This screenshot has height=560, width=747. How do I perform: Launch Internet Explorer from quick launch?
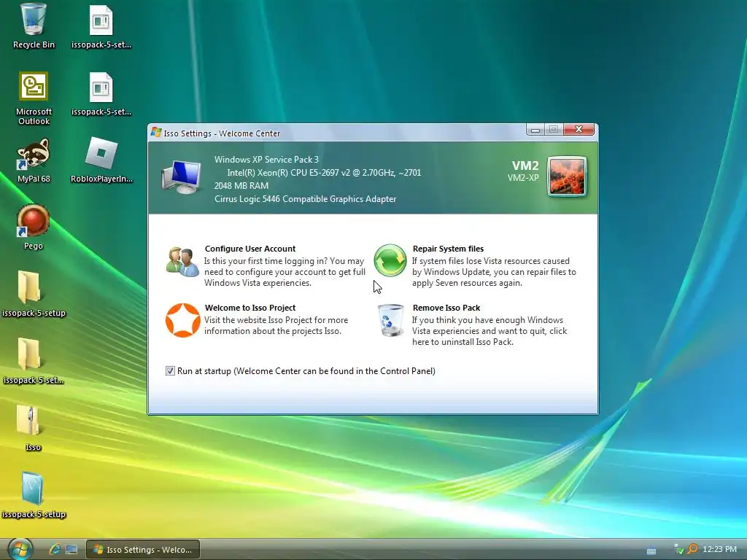tap(54, 549)
